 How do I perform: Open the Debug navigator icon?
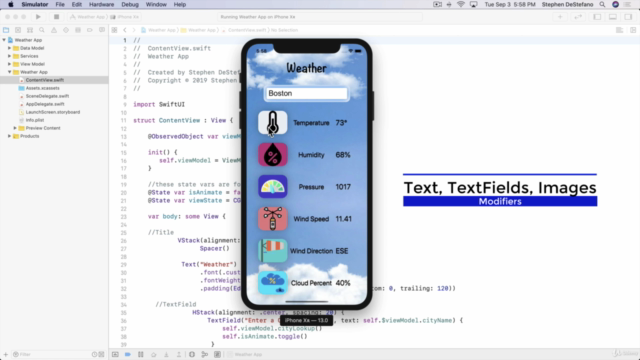click(78, 30)
